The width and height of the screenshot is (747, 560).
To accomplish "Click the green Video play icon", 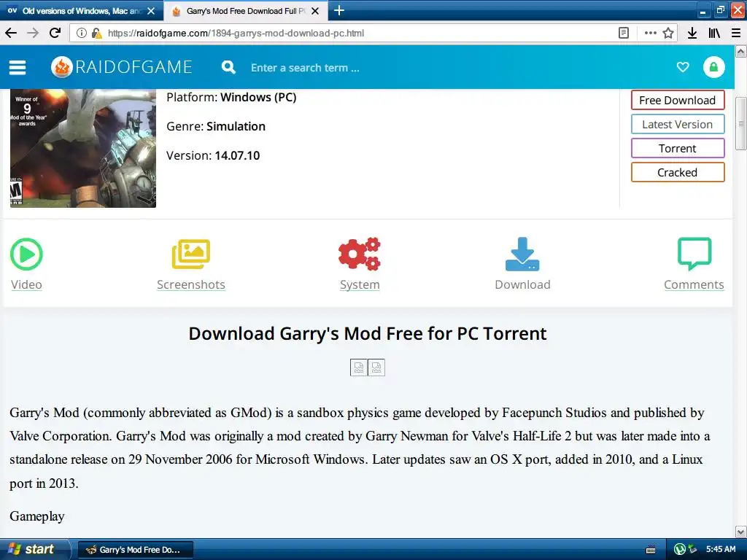I will pos(26,254).
